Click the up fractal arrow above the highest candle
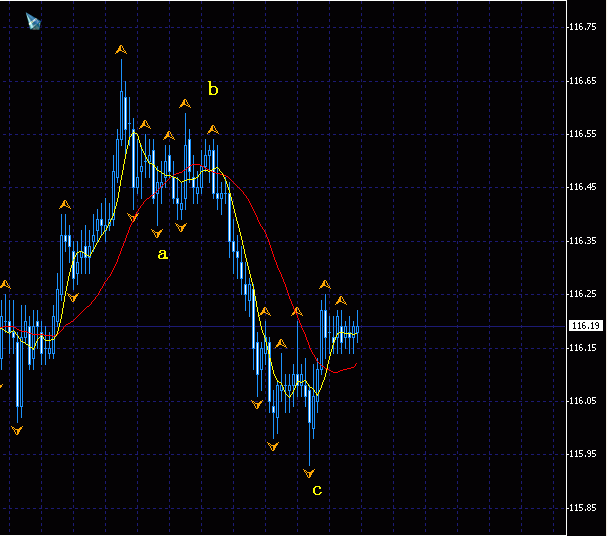The width and height of the screenshot is (608, 536). tap(121, 50)
